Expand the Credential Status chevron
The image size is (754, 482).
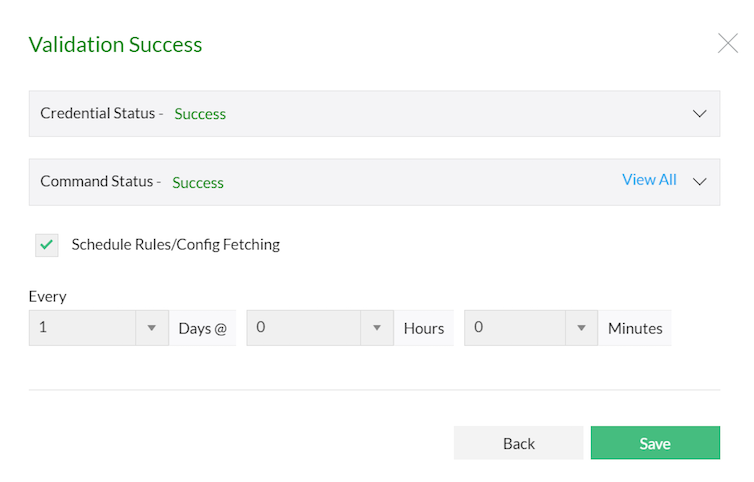[x=699, y=113]
